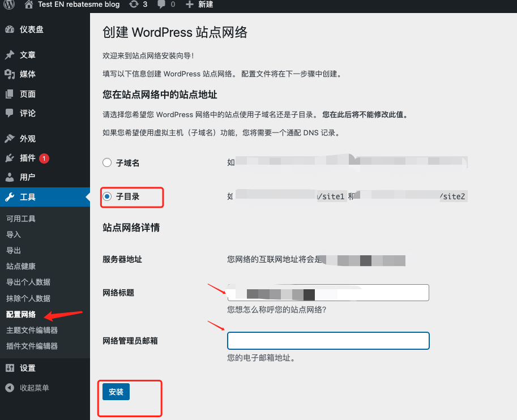Open the updates icon showing 3

pos(134,5)
